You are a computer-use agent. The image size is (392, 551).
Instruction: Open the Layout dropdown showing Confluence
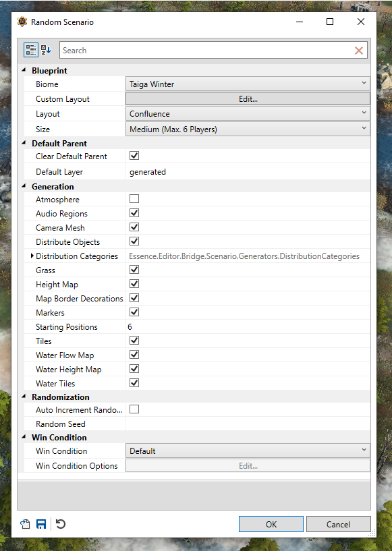click(248, 113)
